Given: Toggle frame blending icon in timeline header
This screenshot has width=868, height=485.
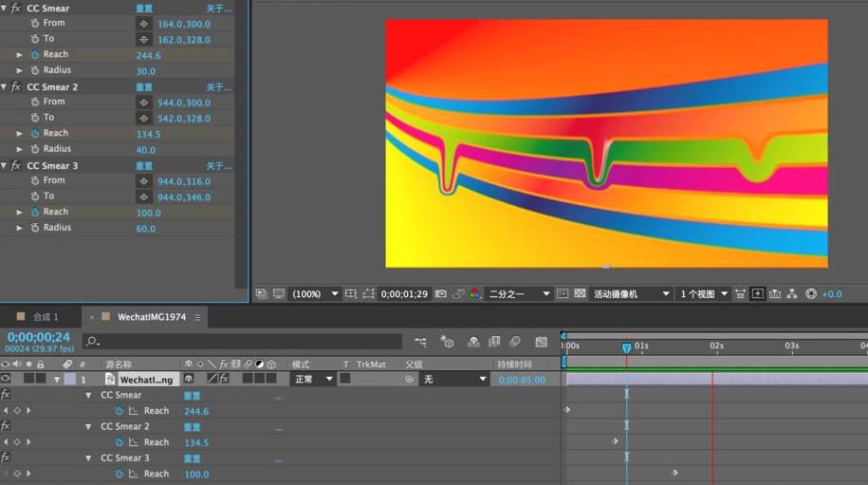Looking at the screenshot, I should click(x=494, y=342).
